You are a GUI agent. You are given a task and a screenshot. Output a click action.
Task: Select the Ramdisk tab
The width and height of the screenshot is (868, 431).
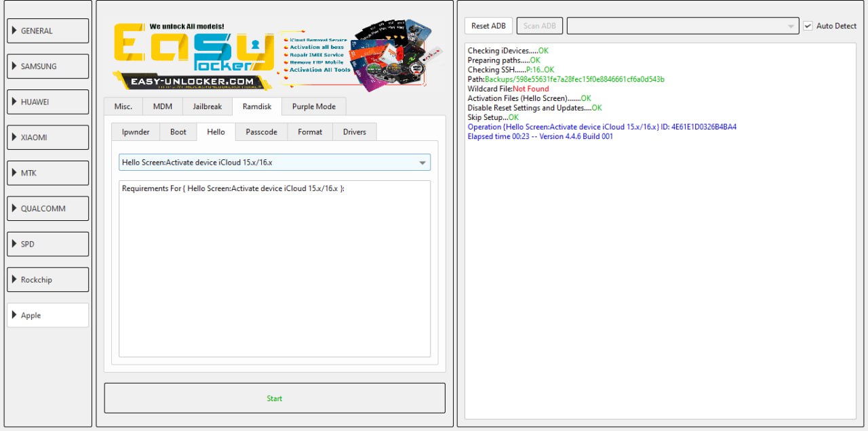click(257, 106)
